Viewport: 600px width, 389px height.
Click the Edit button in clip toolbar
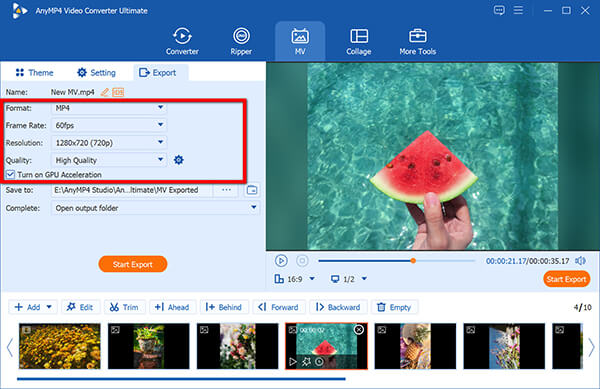pyautogui.click(x=80, y=307)
